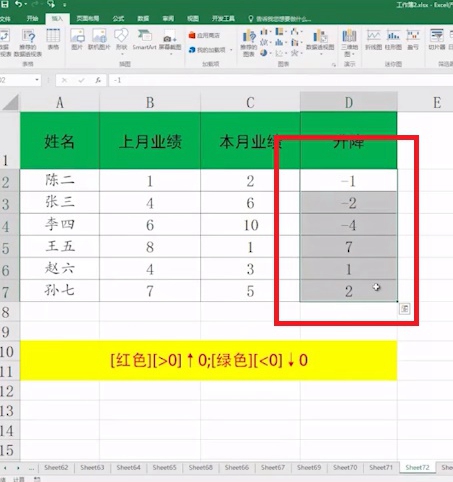
Task: Click the formula bar showing -1
Action: (x=280, y=80)
